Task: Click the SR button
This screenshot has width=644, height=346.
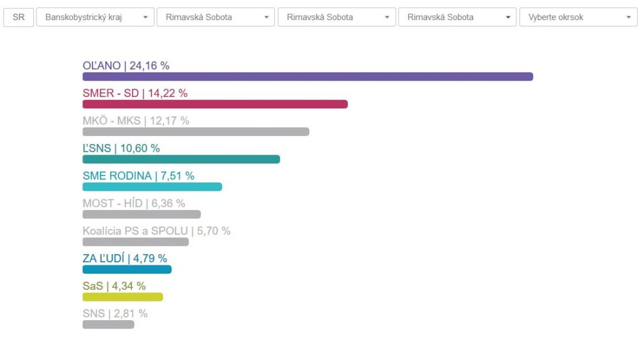Action: (x=19, y=17)
